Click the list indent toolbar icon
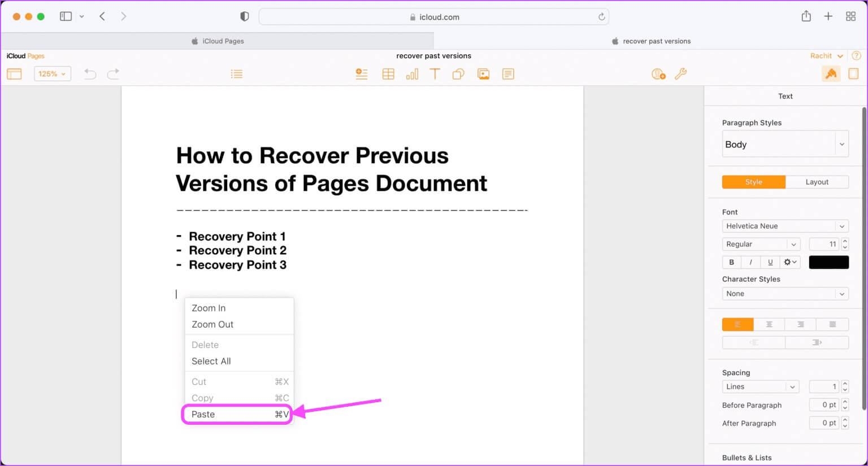 pos(237,74)
